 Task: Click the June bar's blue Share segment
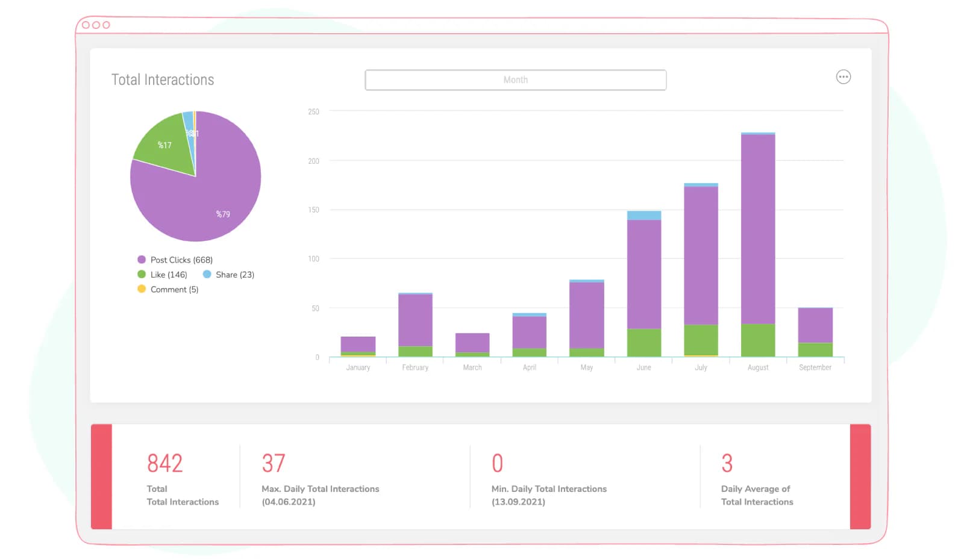tap(644, 215)
